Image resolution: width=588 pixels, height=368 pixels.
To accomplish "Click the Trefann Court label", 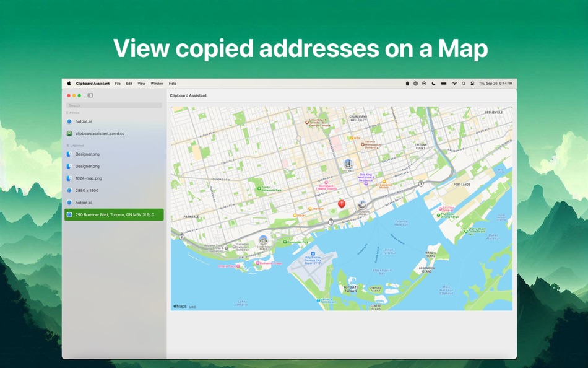I will point(421,146).
